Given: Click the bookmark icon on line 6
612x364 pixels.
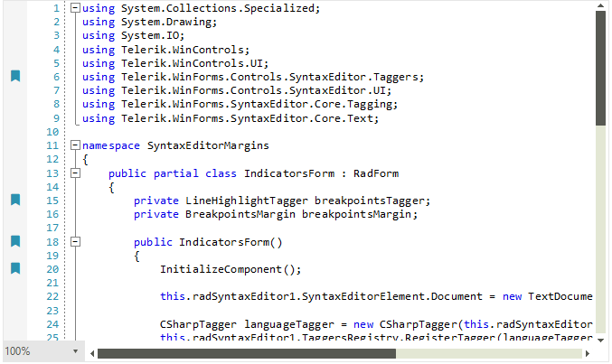Looking at the screenshot, I should pyautogui.click(x=15, y=76).
